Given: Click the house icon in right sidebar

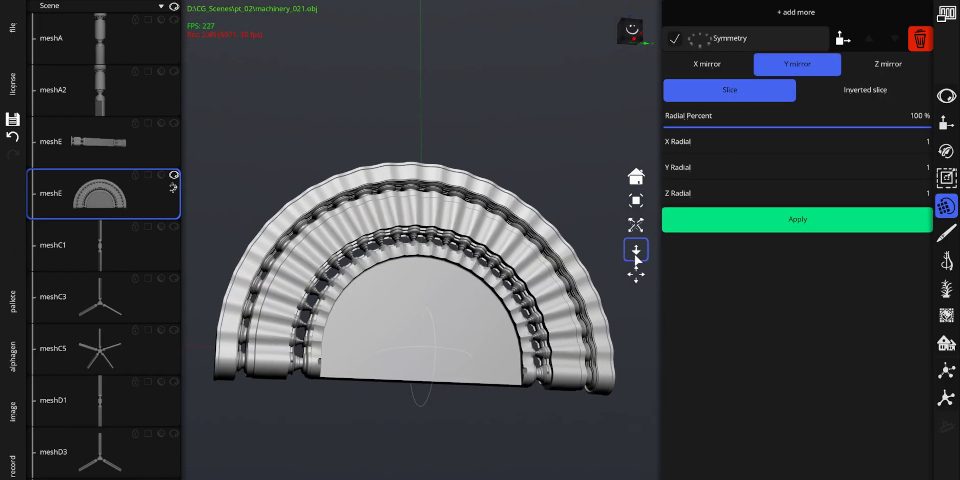Looking at the screenshot, I should (x=946, y=343).
